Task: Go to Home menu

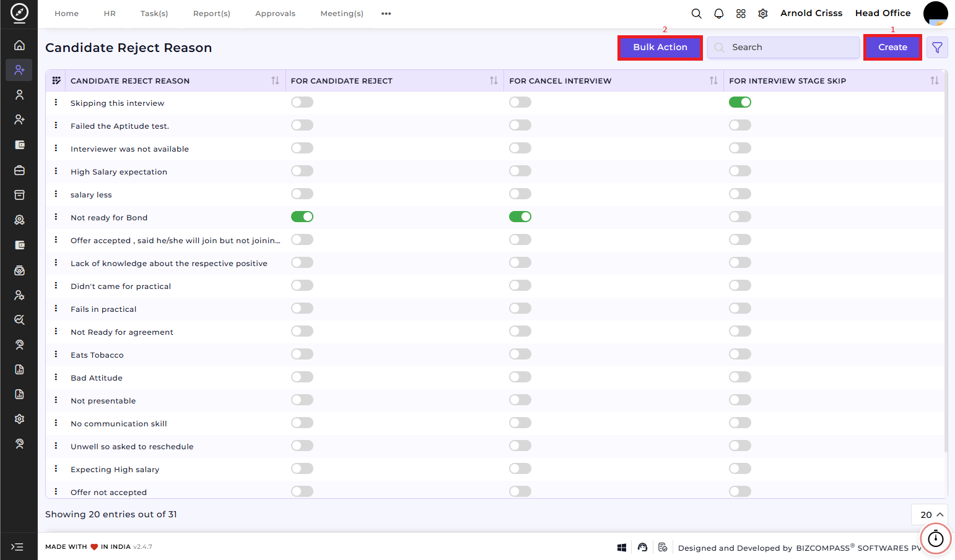Action: pos(66,14)
